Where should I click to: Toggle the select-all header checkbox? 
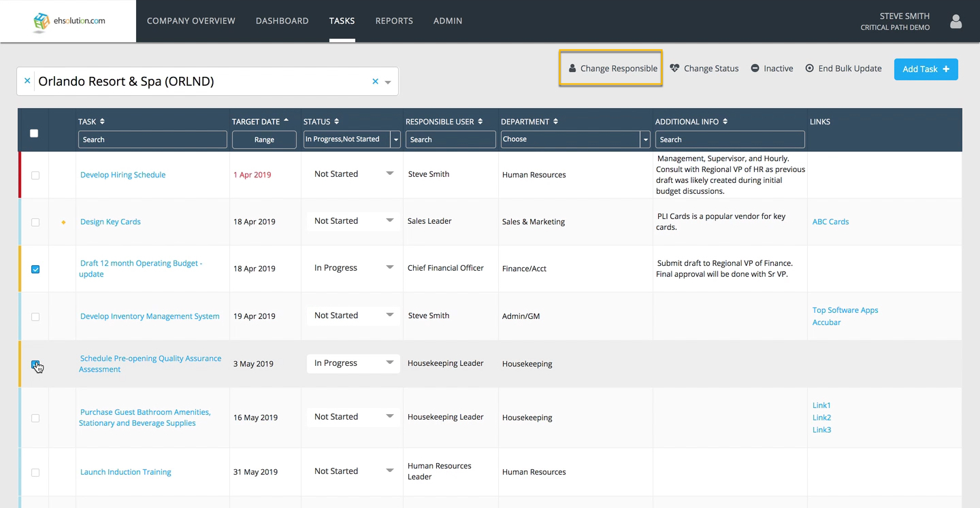click(x=34, y=133)
